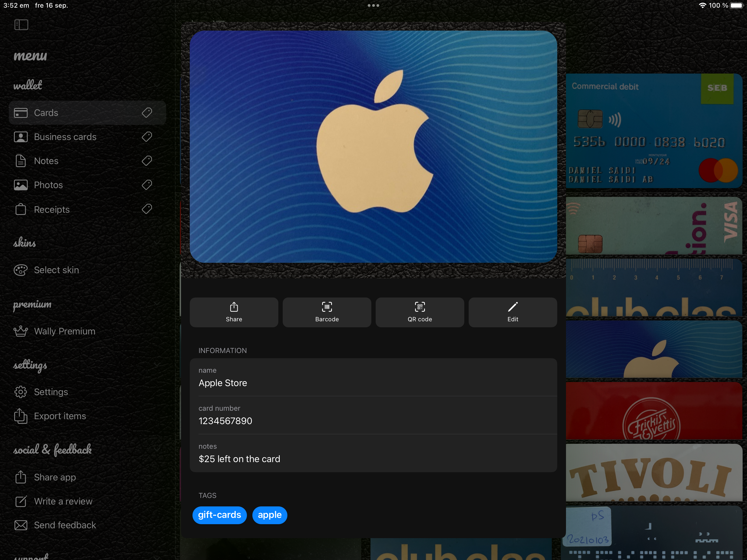Open the TIVOLI card
The width and height of the screenshot is (747, 560).
coord(654,472)
